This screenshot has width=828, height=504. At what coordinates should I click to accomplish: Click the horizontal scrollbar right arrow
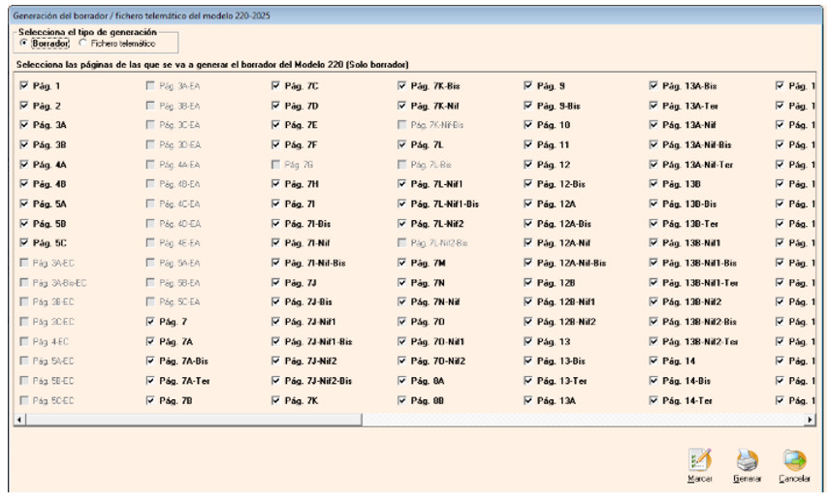tap(810, 420)
